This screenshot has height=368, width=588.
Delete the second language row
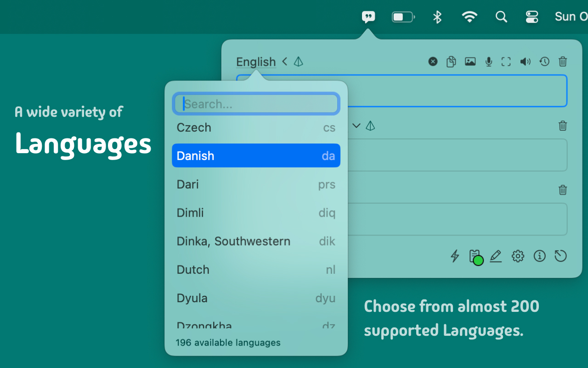[563, 126]
